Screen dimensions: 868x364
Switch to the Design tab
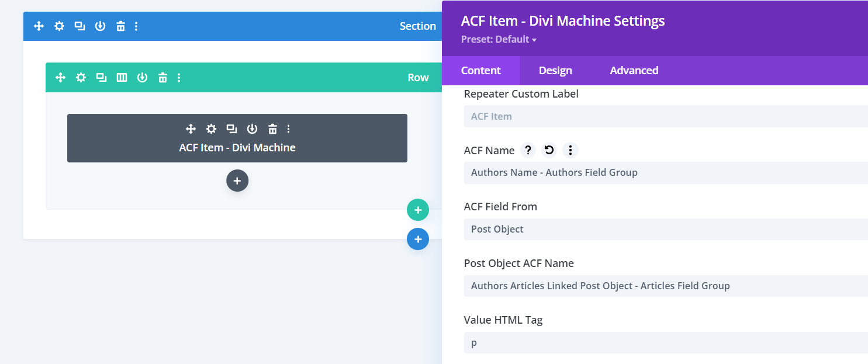(555, 71)
